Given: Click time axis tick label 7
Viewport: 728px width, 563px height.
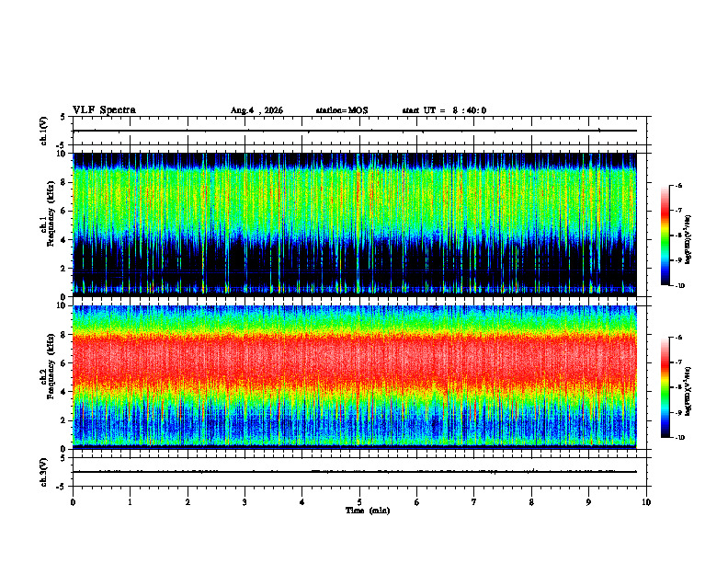Looking at the screenshot, I should point(474,502).
